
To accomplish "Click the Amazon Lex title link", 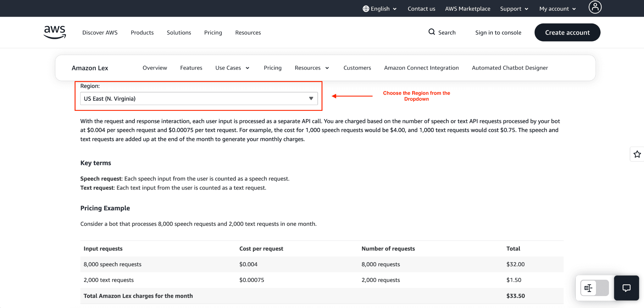I will 90,68.
